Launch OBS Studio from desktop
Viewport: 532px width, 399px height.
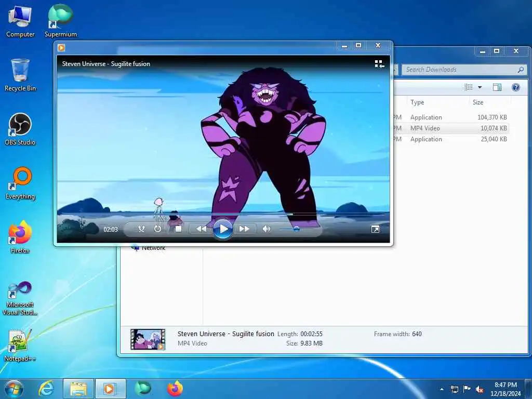coord(20,129)
